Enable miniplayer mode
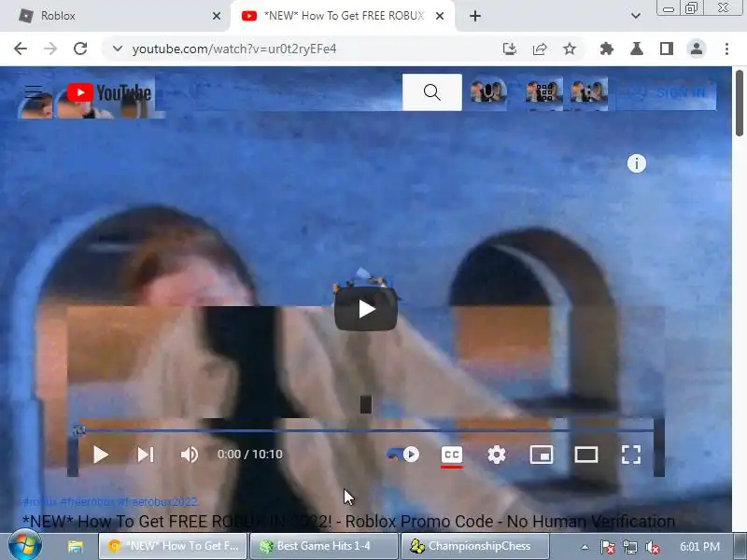This screenshot has height=560, width=747. pyautogui.click(x=542, y=455)
